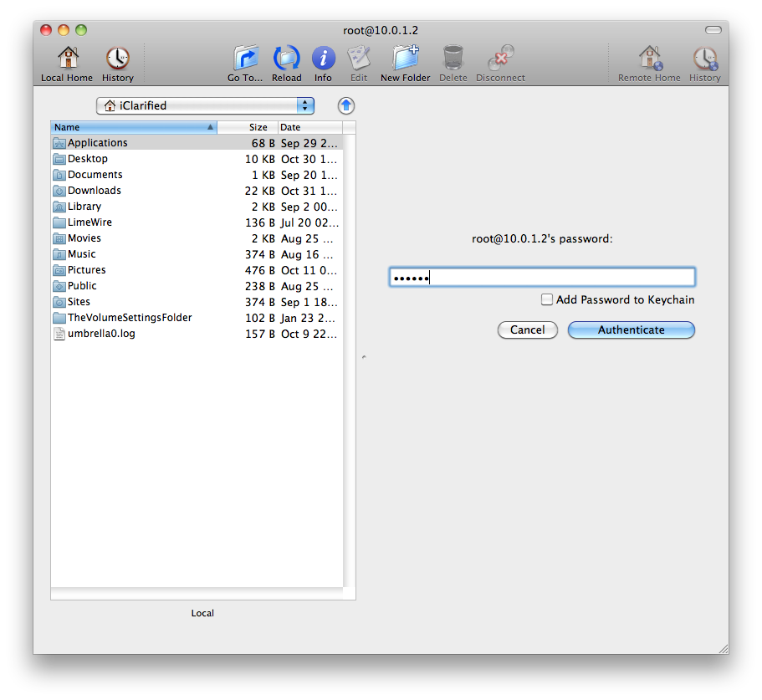Click the Local Home icon
The width and height of the screenshot is (762, 700).
(x=67, y=59)
